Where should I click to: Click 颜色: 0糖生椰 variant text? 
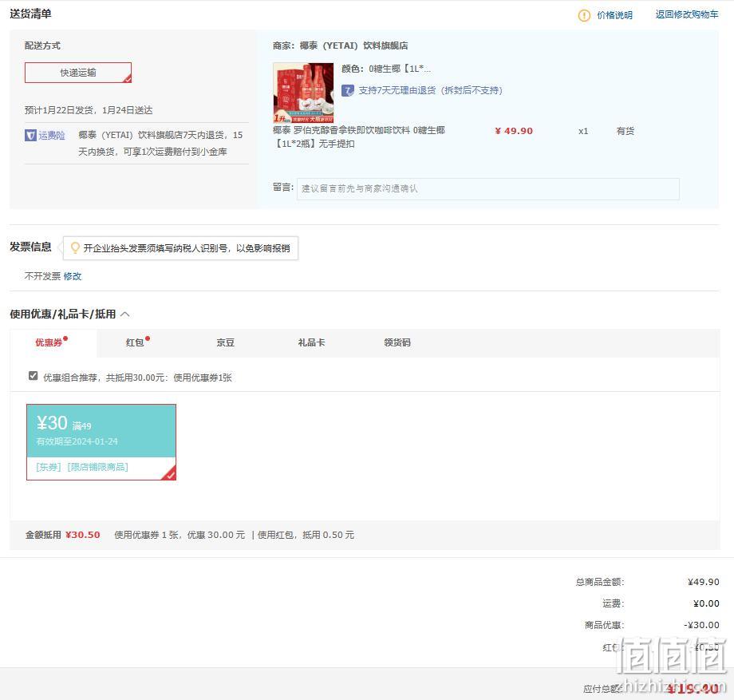point(386,69)
